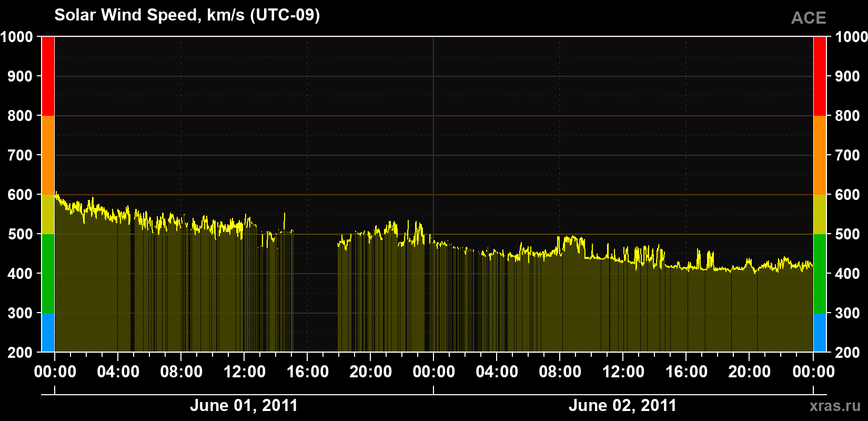Select the 800 label on the right axis

pos(847,116)
